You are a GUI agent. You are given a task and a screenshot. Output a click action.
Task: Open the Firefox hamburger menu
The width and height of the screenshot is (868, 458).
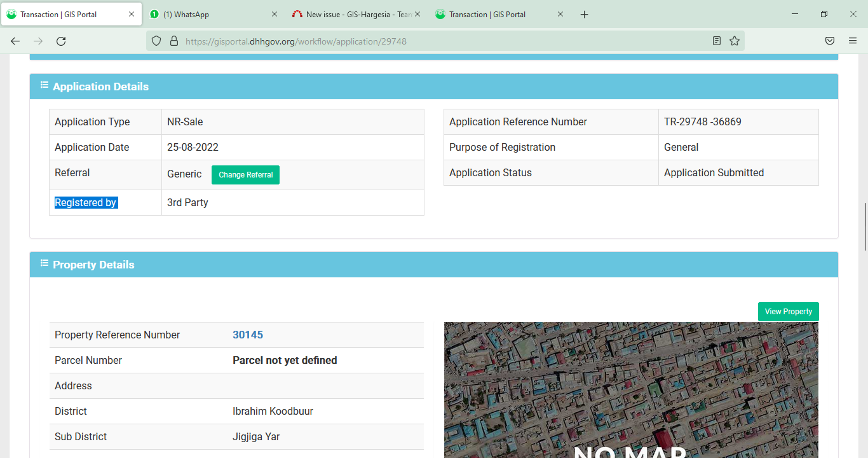click(x=853, y=41)
